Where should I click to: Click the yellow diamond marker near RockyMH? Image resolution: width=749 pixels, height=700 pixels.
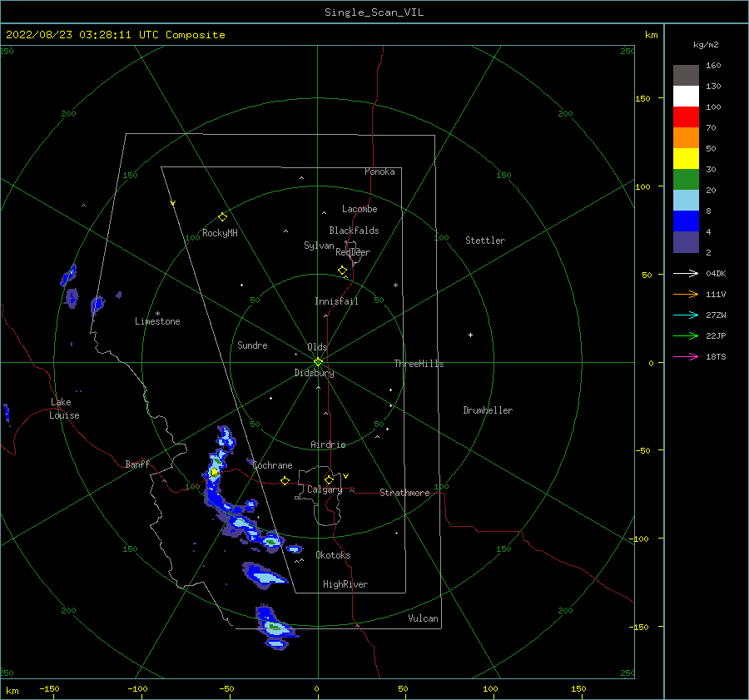(x=222, y=217)
